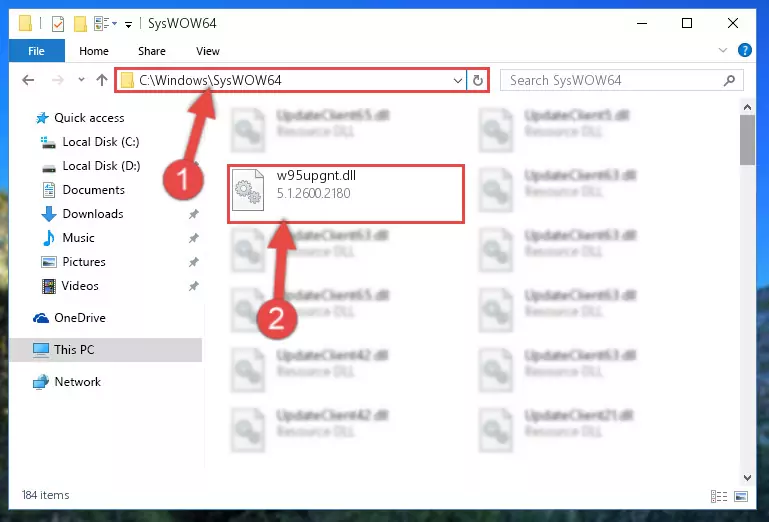
Task: Click the Downloads blue arrow icon
Action: 49,214
